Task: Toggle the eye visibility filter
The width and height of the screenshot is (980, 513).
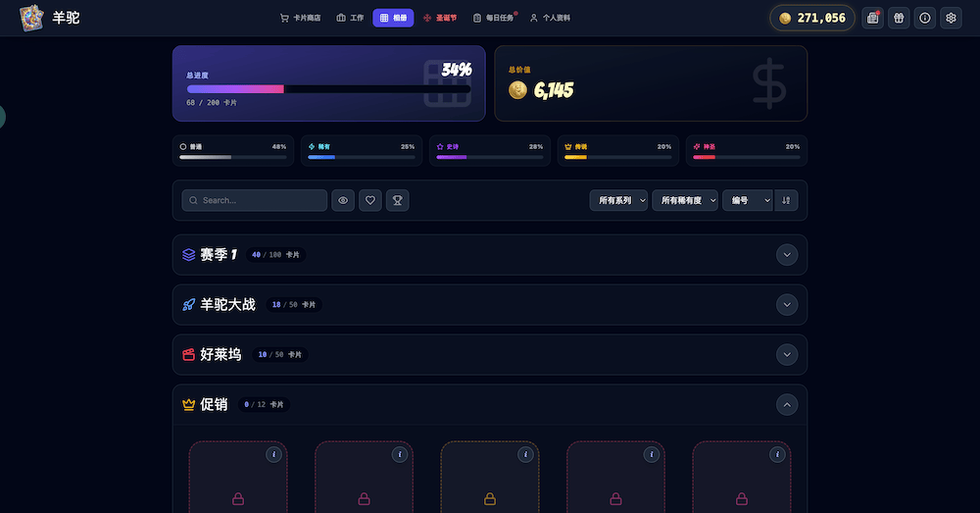Action: pos(343,200)
